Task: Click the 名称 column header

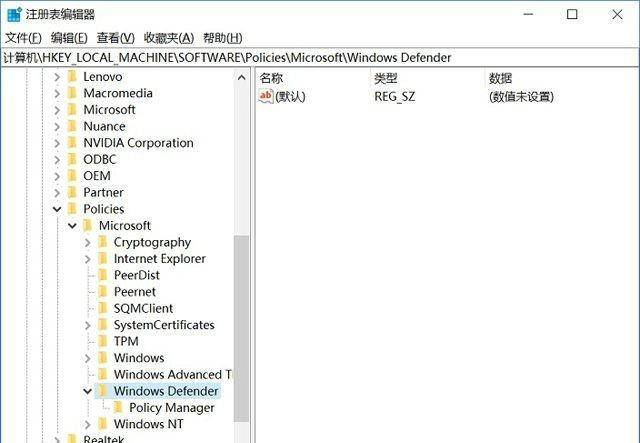Action: (x=271, y=78)
